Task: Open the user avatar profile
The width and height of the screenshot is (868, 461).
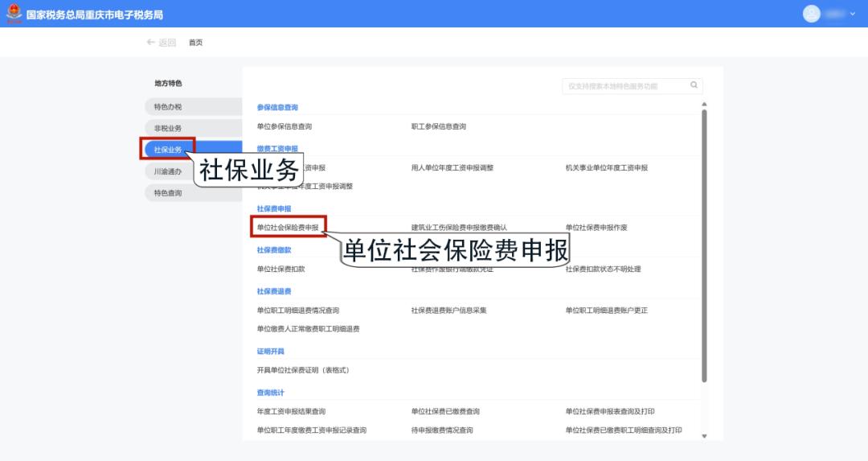Action: click(812, 14)
